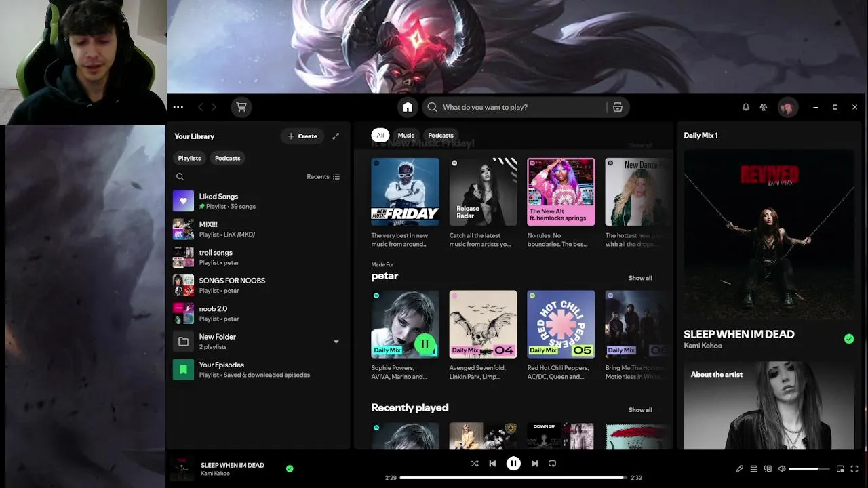Viewport: 868px width, 488px height.
Task: Go back with the left arrow
Action: (x=201, y=107)
